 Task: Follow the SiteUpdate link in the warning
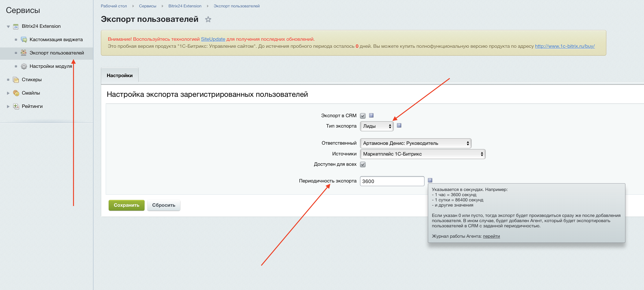click(x=213, y=39)
